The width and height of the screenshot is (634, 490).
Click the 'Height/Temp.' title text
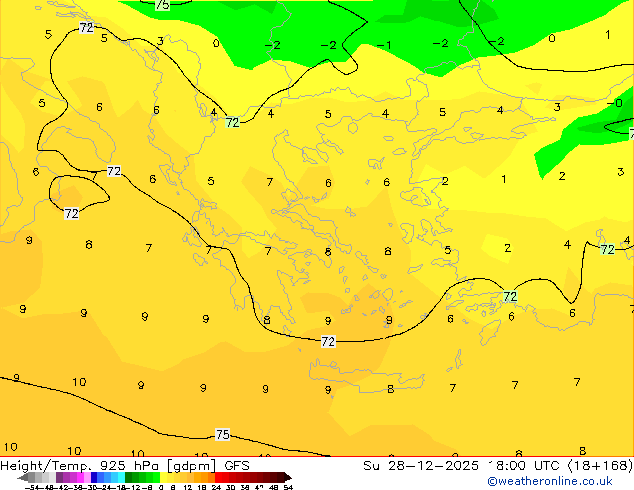[x=48, y=466]
